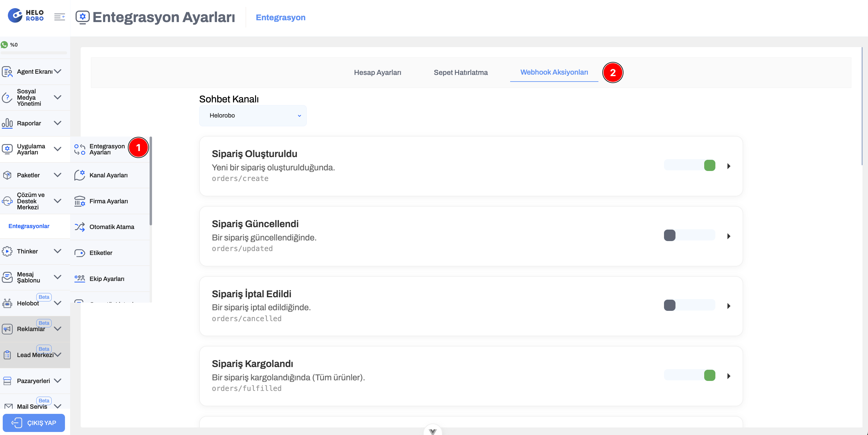Click the Agent Ekranı sidebar icon
The height and width of the screenshot is (435, 868).
click(x=7, y=72)
